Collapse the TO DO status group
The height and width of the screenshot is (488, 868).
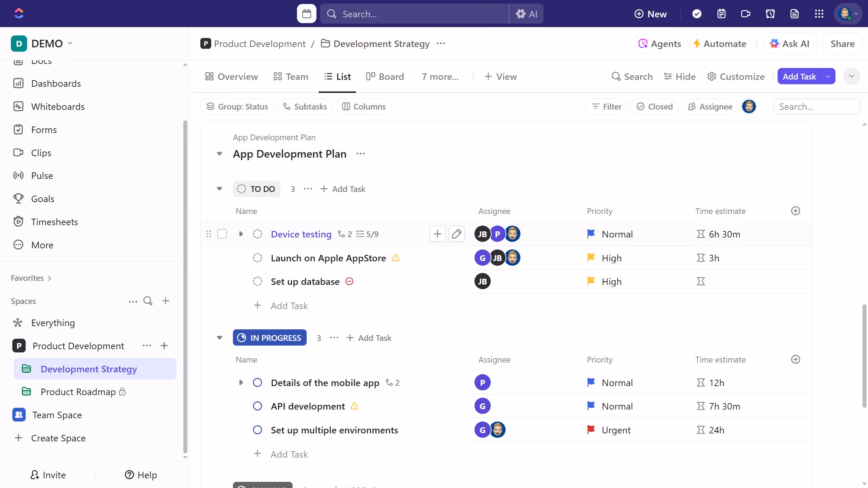[x=219, y=189]
